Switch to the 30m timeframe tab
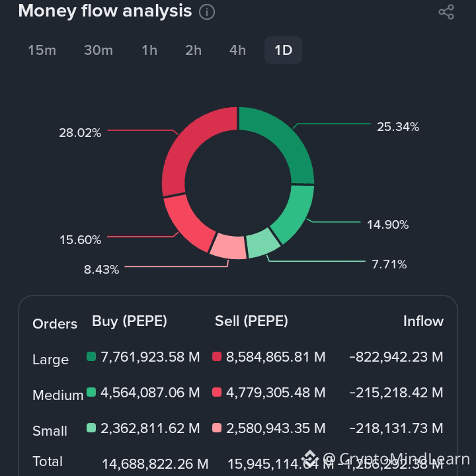 coord(99,50)
